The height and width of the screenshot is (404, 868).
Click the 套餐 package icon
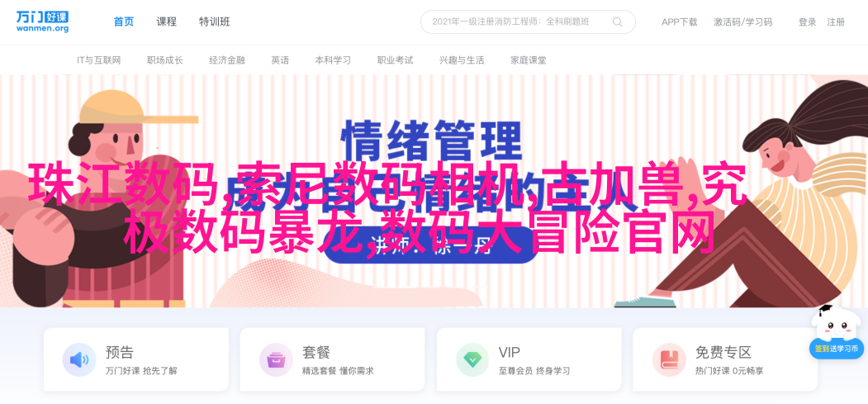click(276, 359)
